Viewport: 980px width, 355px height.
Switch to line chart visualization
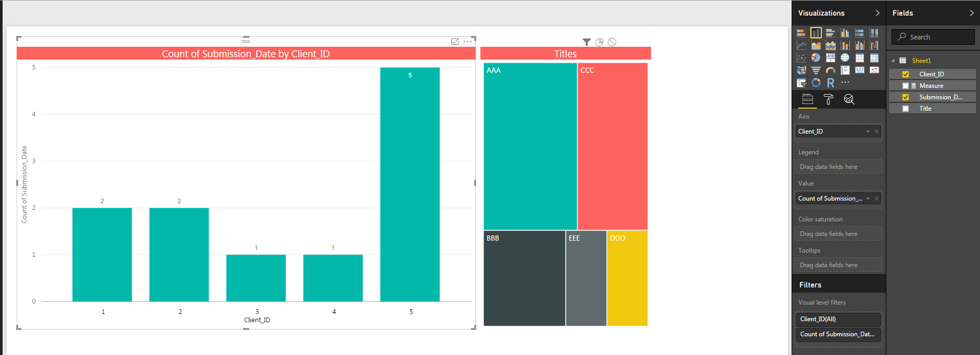click(801, 45)
